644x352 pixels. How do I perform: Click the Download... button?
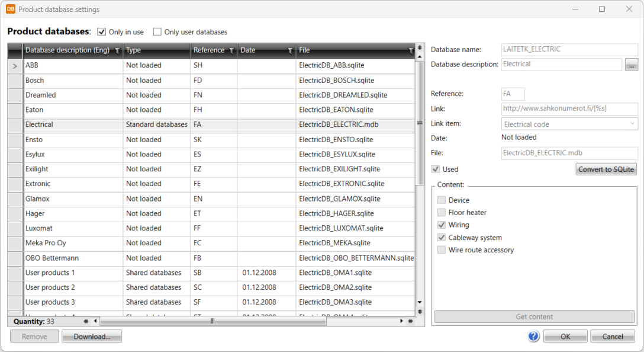coord(92,337)
